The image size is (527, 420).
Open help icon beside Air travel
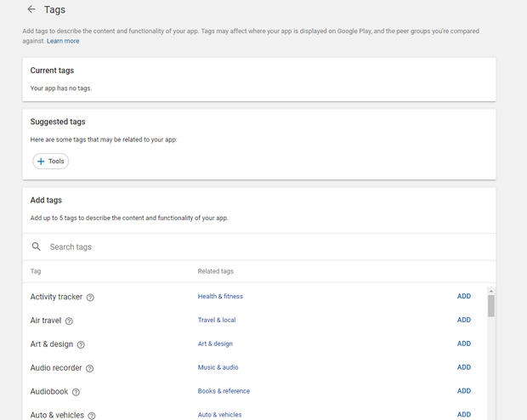[x=69, y=321]
